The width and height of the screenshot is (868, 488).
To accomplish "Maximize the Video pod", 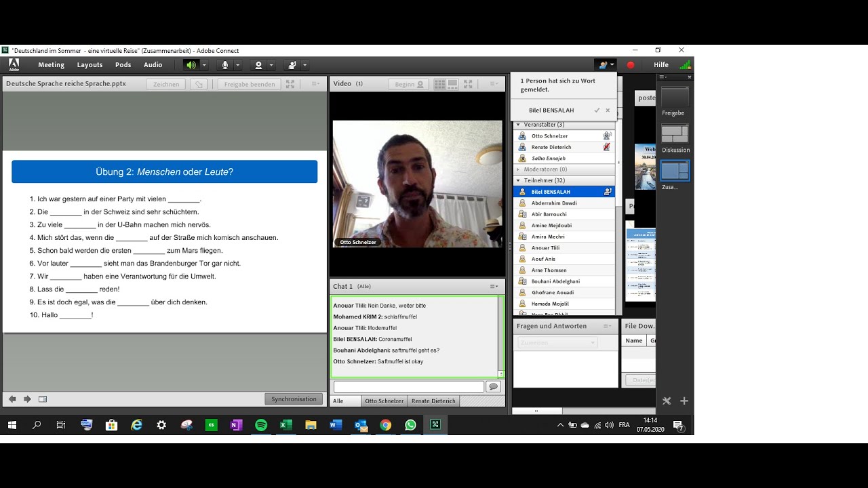I will 469,84.
